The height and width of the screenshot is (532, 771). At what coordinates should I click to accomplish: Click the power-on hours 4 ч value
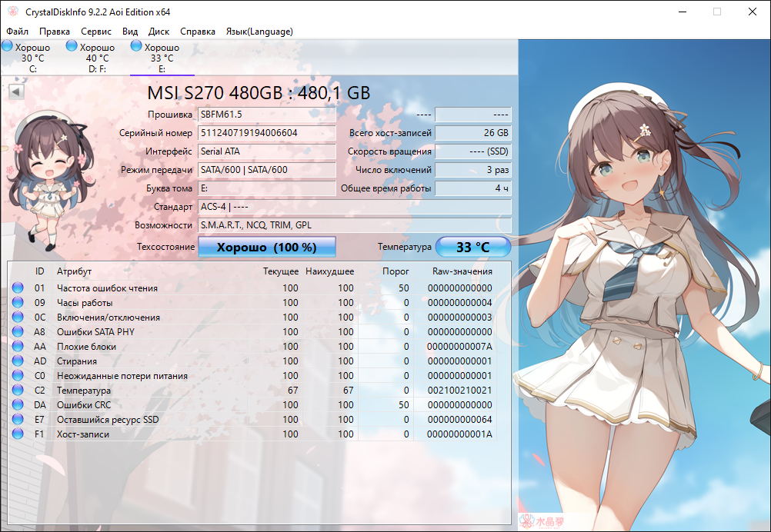473,188
